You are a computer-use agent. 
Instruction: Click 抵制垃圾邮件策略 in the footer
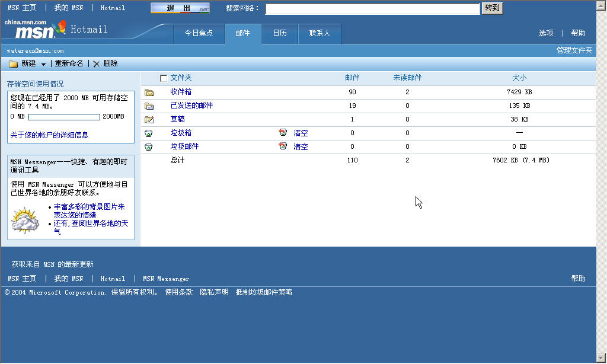point(264,292)
